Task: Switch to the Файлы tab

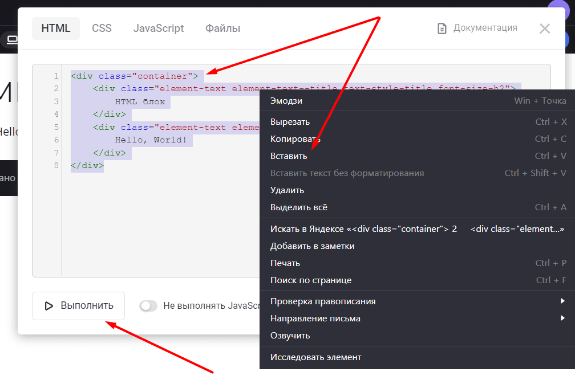Action: [x=222, y=28]
